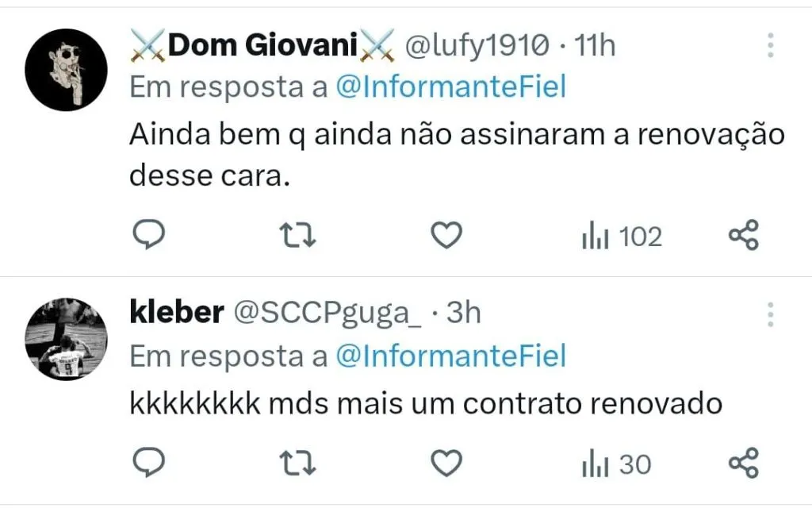View analytics showing 102 views
Viewport: 812px width, 508px height.
tap(622, 237)
